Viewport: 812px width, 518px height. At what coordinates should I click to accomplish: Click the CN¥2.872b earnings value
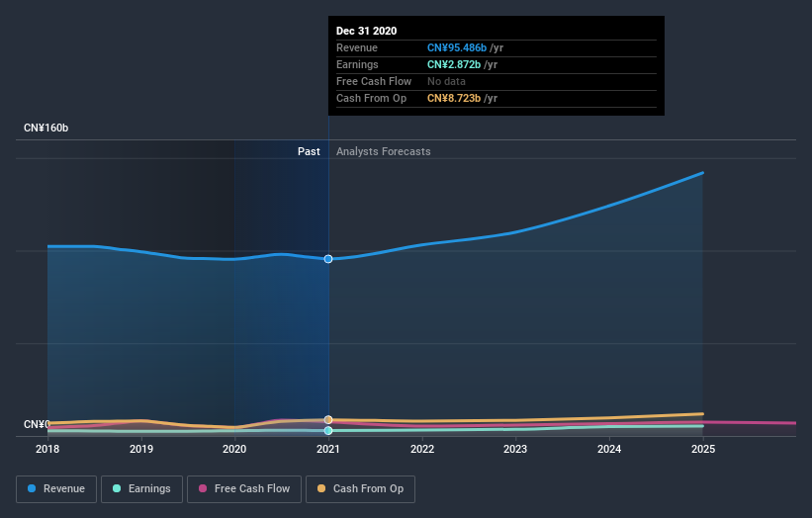[x=454, y=64]
